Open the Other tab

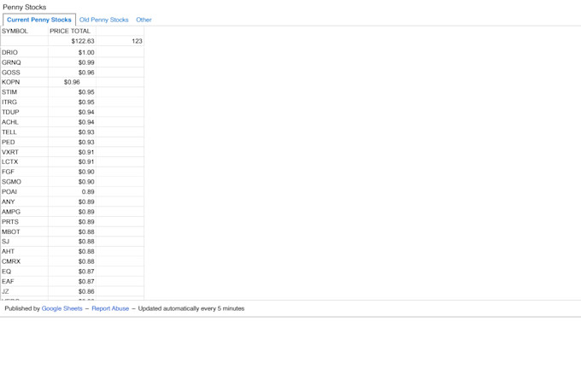pos(144,20)
